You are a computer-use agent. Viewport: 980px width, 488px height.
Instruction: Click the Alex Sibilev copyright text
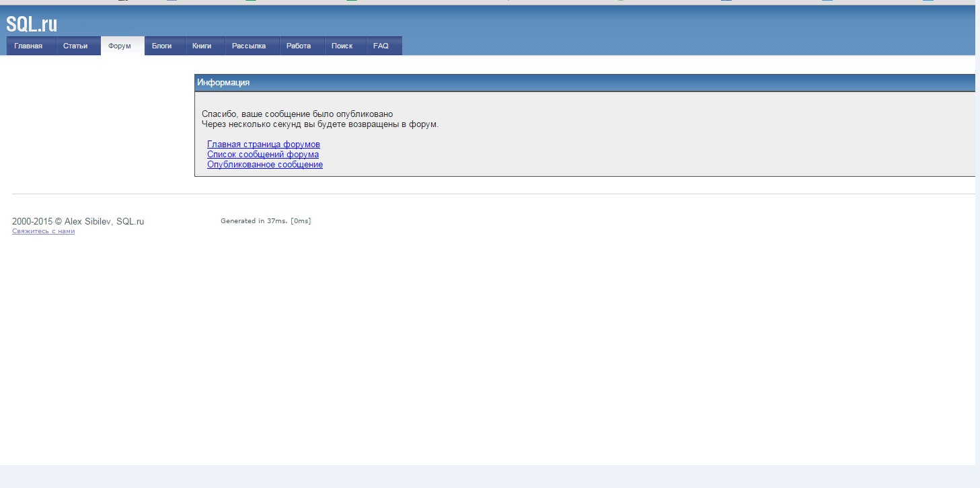pyautogui.click(x=78, y=221)
